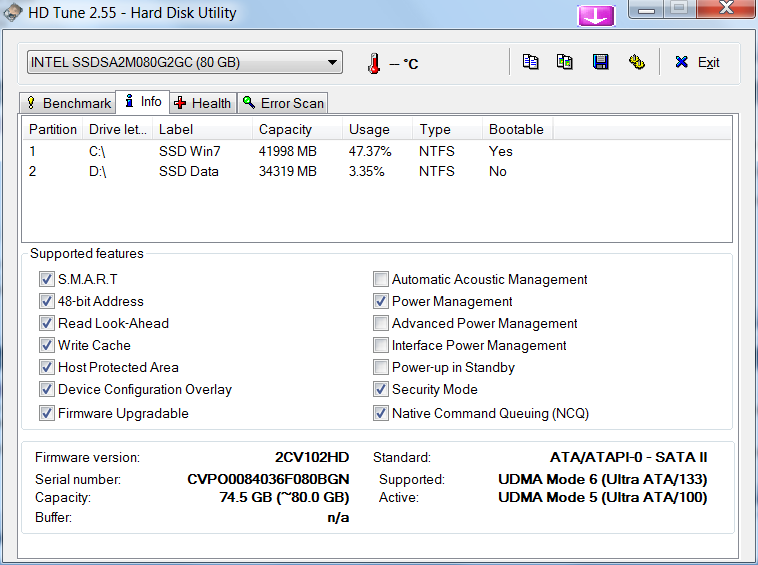Click the Partition column header

click(52, 129)
